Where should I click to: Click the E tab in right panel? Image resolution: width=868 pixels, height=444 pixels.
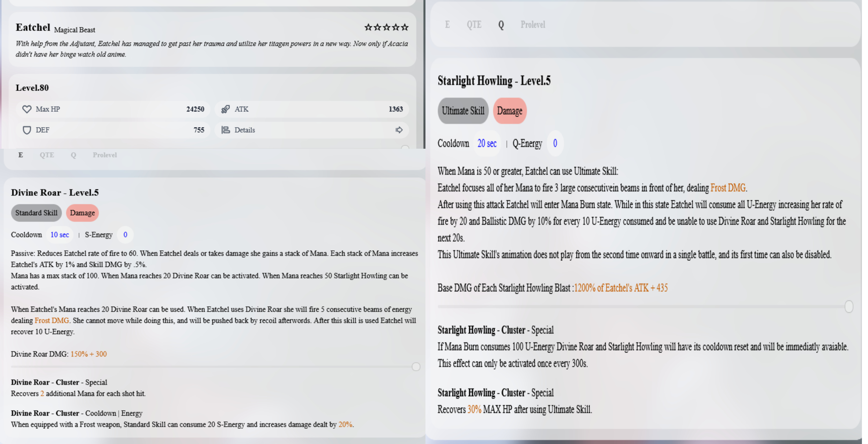point(447,25)
